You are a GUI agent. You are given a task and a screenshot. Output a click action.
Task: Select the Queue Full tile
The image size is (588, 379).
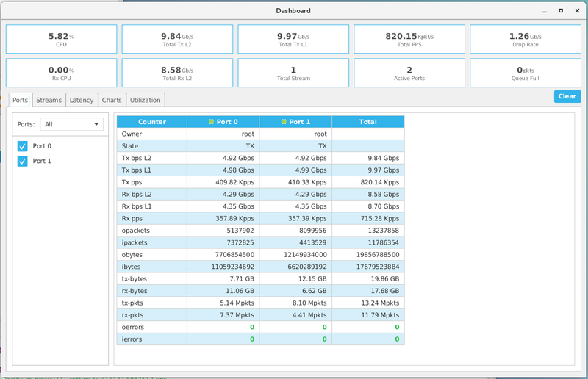point(525,73)
